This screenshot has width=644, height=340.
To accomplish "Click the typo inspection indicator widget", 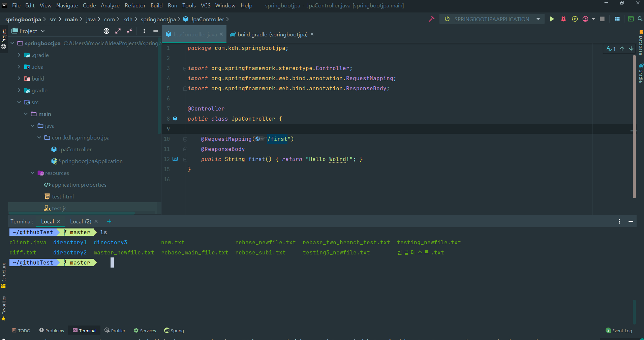I will (611, 49).
